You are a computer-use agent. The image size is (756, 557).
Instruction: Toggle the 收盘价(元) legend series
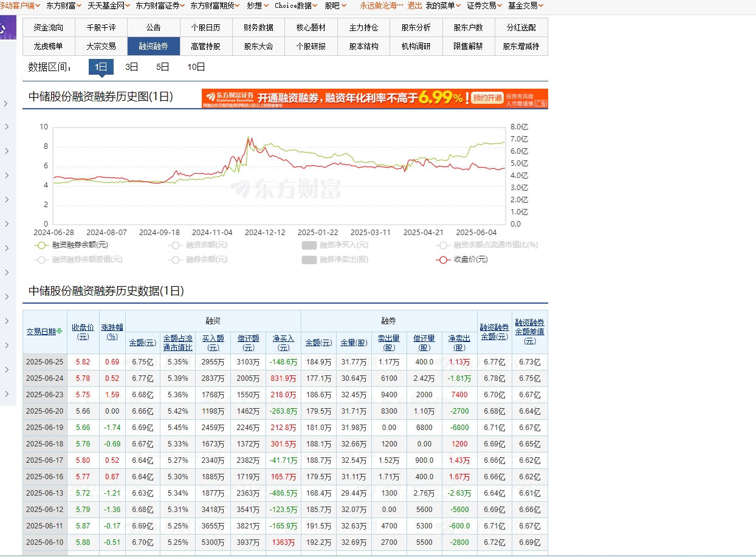(462, 259)
